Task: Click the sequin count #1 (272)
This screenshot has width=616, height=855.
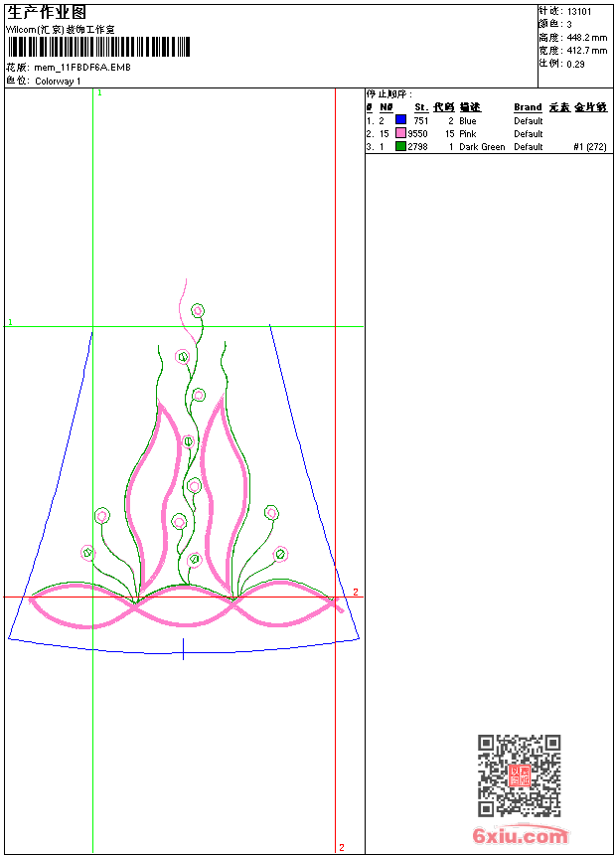Action: [x=590, y=147]
